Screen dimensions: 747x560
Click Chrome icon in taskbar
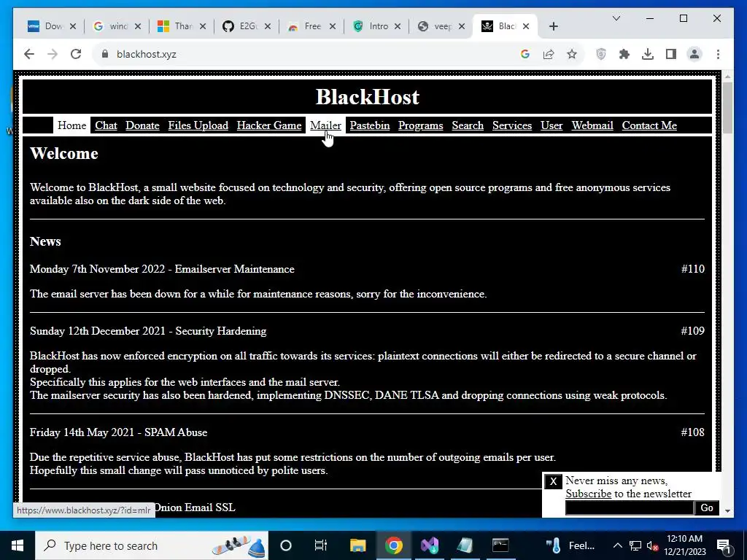point(393,545)
